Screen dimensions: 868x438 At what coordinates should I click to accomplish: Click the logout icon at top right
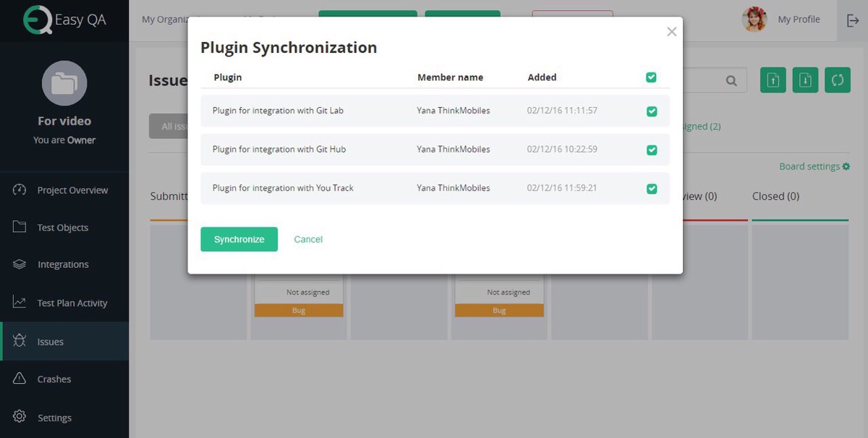[853, 20]
